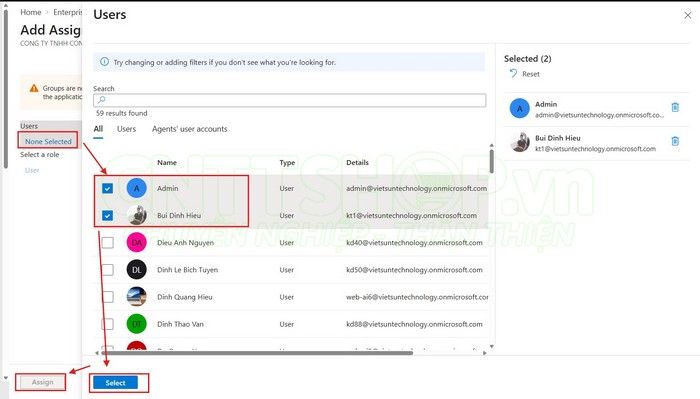The height and width of the screenshot is (399, 700).
Task: Click the warning icon in Groups notice
Action: [x=34, y=88]
